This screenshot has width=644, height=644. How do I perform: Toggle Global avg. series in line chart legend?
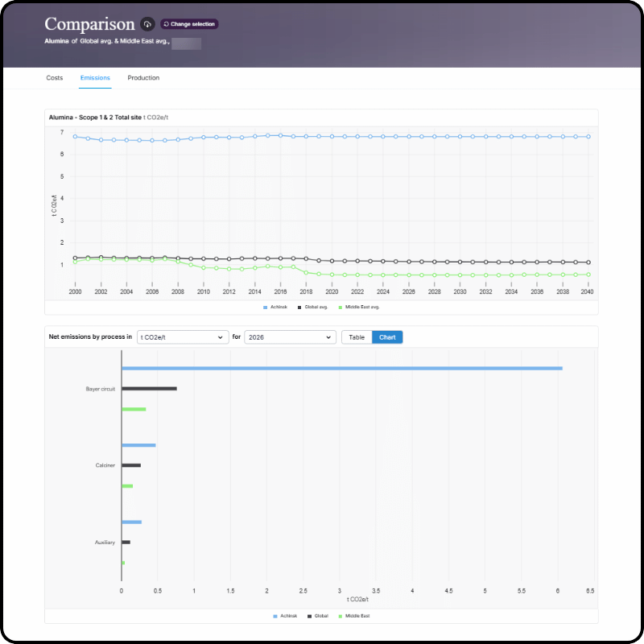pyautogui.click(x=312, y=308)
